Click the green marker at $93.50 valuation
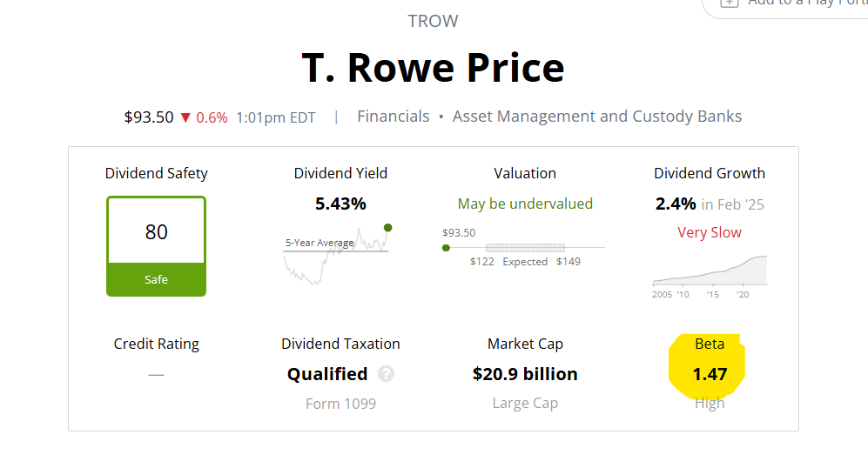 446,247
